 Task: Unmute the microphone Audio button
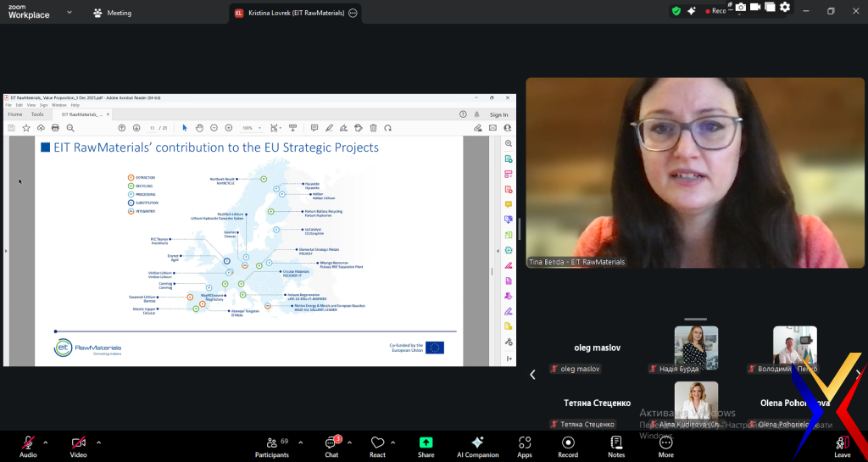28,446
